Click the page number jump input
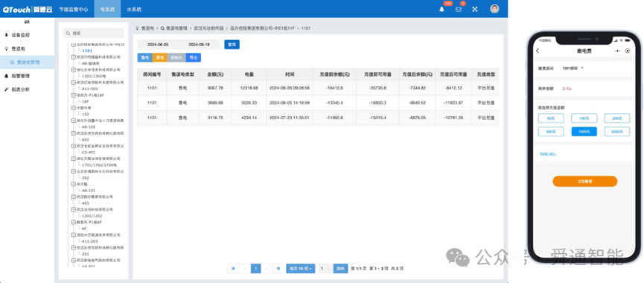 pyautogui.click(x=325, y=268)
